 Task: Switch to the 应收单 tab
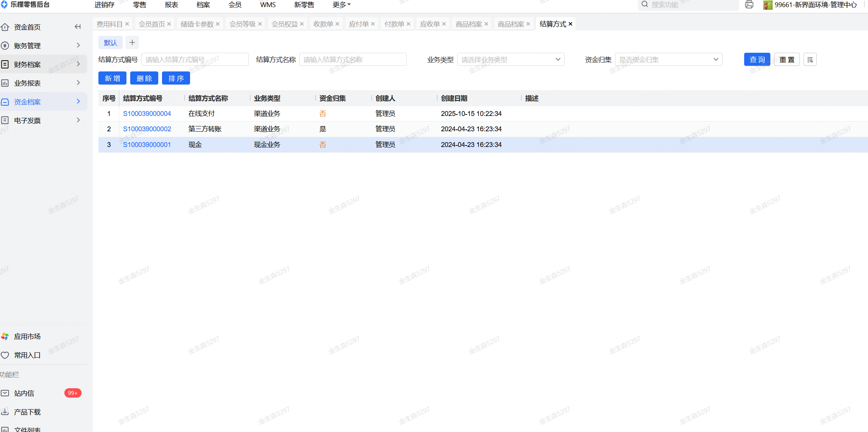click(430, 24)
